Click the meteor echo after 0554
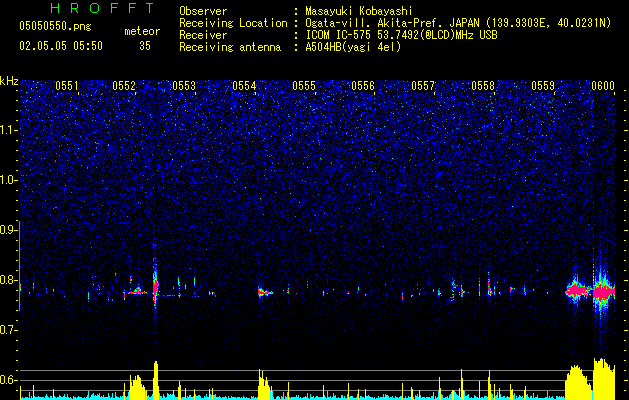The height and width of the screenshot is (400, 629). pyautogui.click(x=265, y=292)
